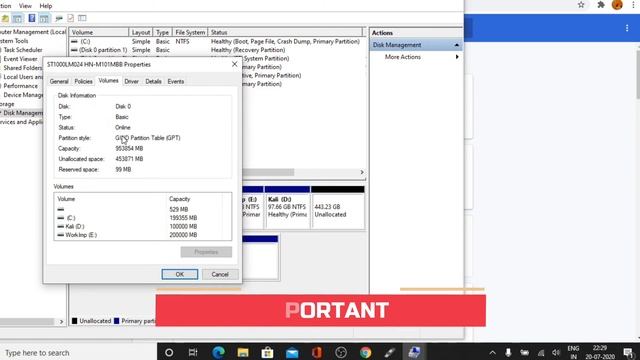Select (C:) row in the volume list

[x=216, y=41]
